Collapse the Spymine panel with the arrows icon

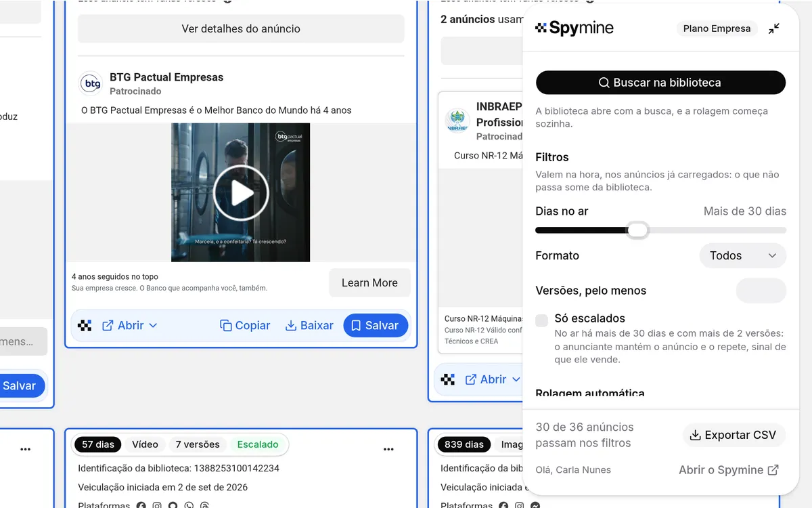click(774, 28)
